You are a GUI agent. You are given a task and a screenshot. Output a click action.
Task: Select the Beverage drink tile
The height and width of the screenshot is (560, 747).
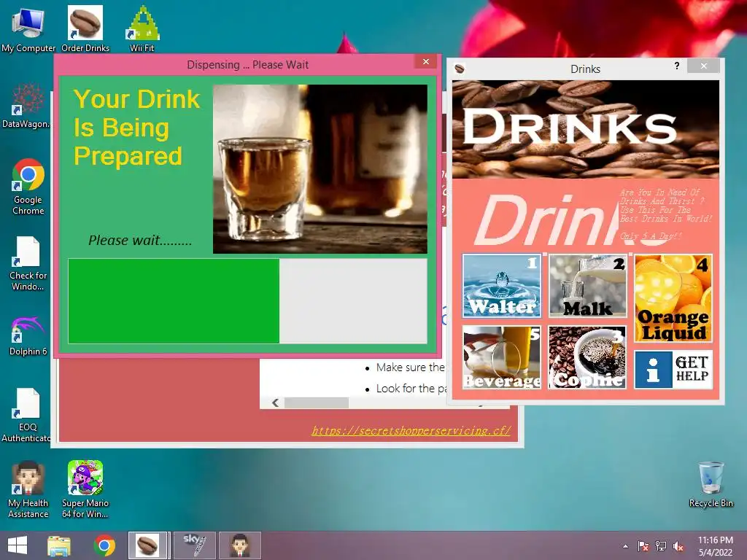coord(502,357)
